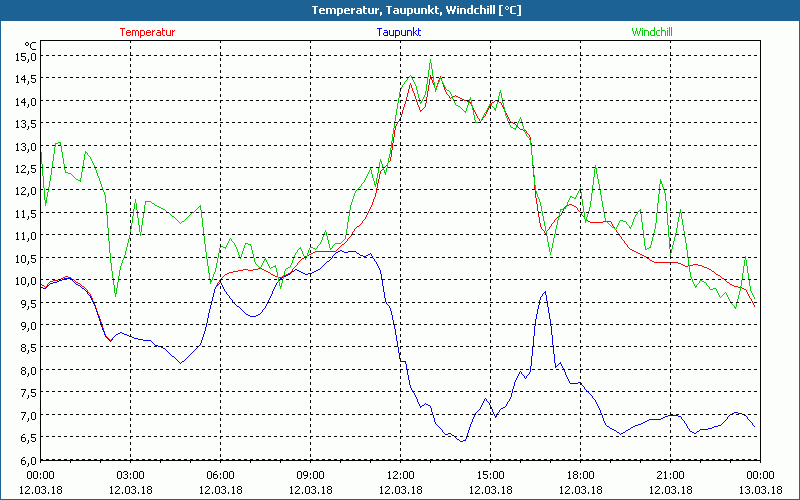Click the highest peak of the green Windchill curve
This screenshot has height=500, width=800.
(431, 60)
